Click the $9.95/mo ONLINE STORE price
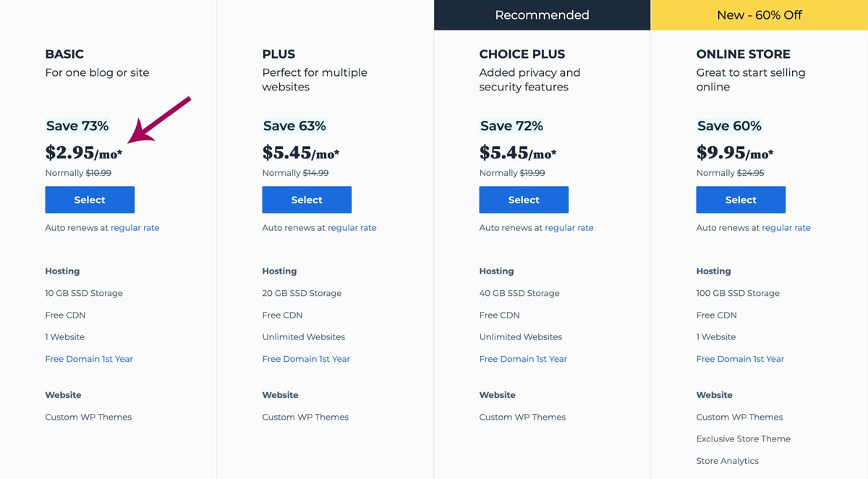The height and width of the screenshot is (479, 868). (x=735, y=153)
